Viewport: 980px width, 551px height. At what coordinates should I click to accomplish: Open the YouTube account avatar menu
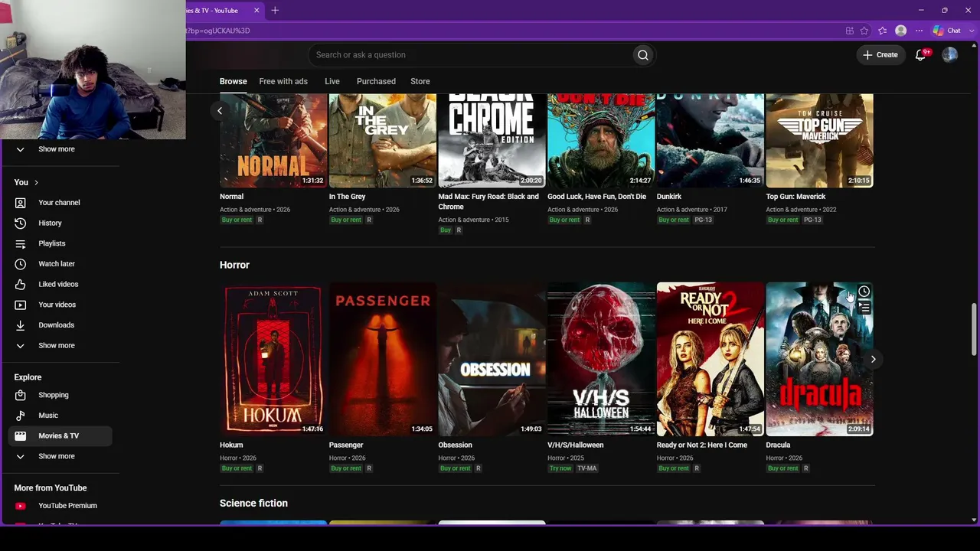coord(950,55)
